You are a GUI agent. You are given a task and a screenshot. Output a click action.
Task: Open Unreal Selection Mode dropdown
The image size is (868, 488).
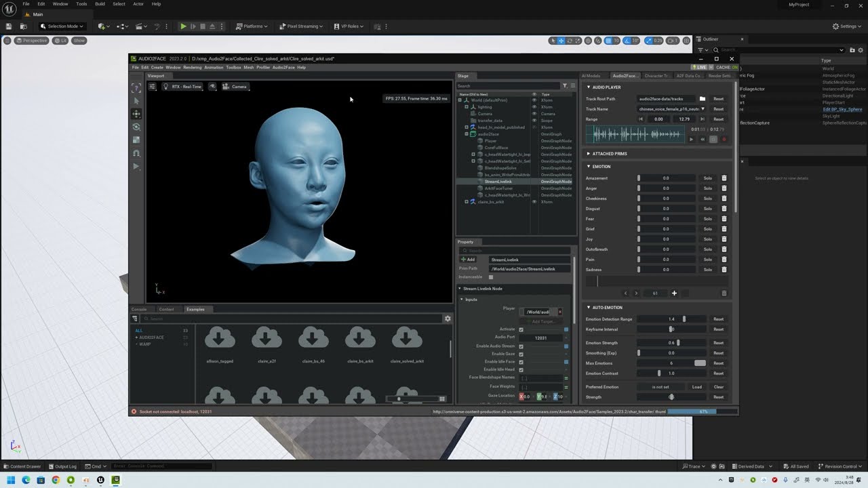[x=62, y=26]
